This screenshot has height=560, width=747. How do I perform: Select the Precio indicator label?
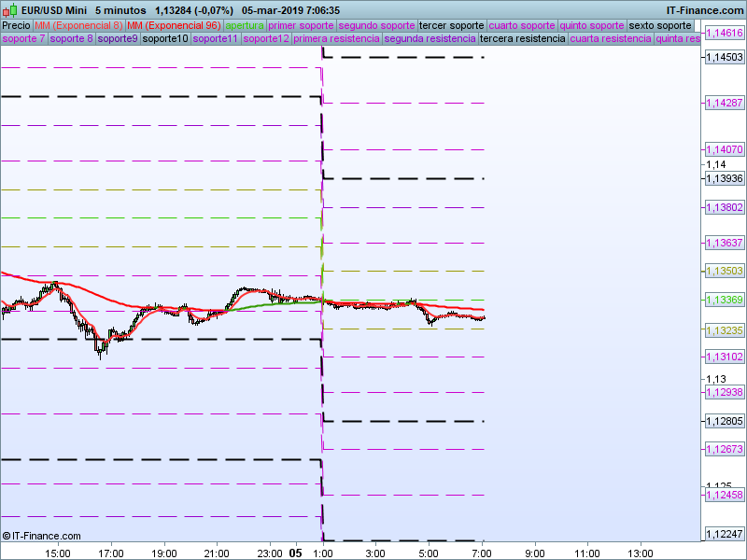(x=17, y=26)
